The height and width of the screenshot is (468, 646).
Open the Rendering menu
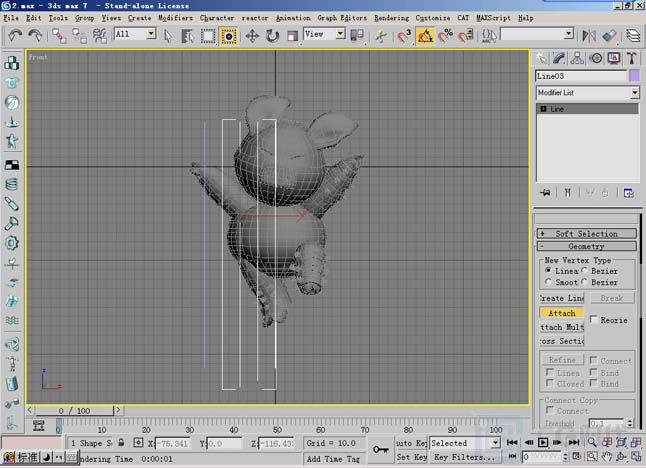391,18
